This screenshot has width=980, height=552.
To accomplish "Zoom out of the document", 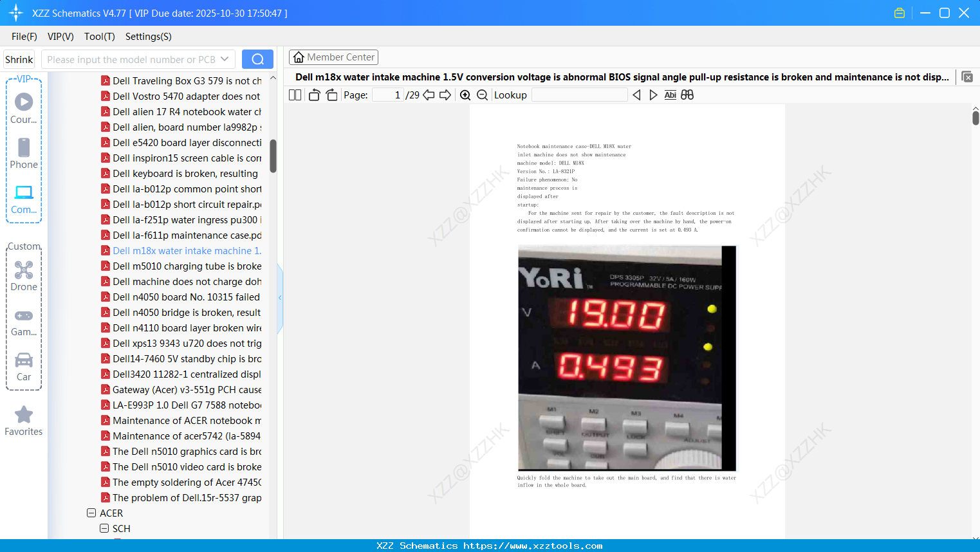I will click(x=482, y=95).
